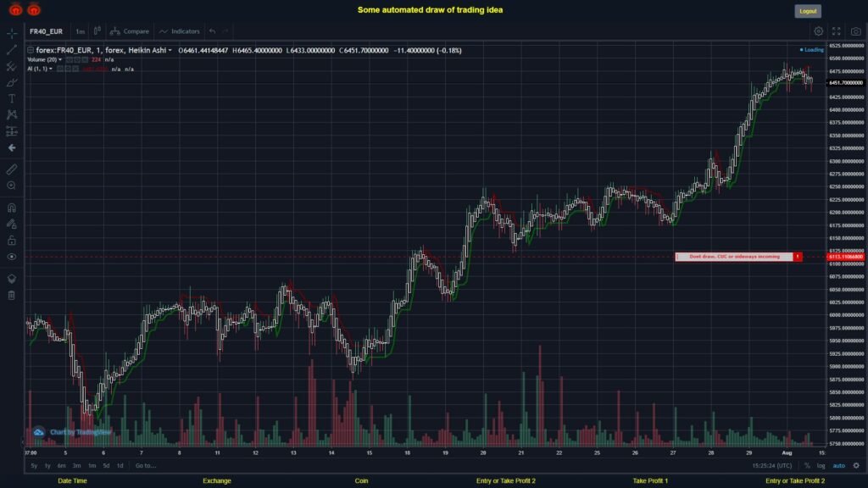Viewport: 868px width, 488px height.
Task: Expand the Heikin Ashi series dropdown arrow
Action: (x=170, y=50)
